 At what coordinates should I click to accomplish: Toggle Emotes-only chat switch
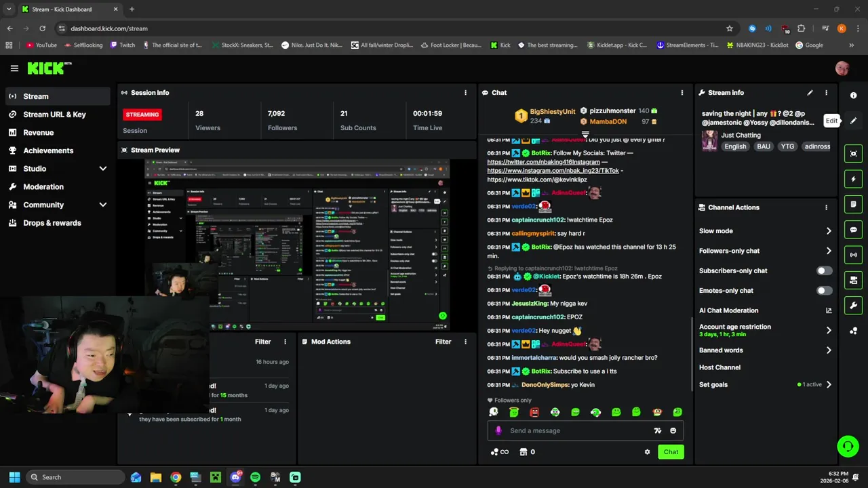coord(824,290)
